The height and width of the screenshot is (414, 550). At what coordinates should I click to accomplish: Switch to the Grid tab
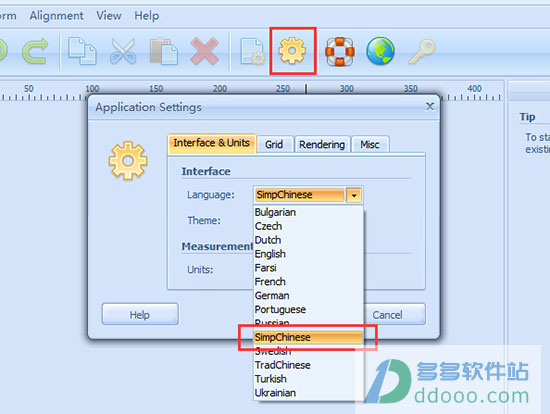(274, 144)
